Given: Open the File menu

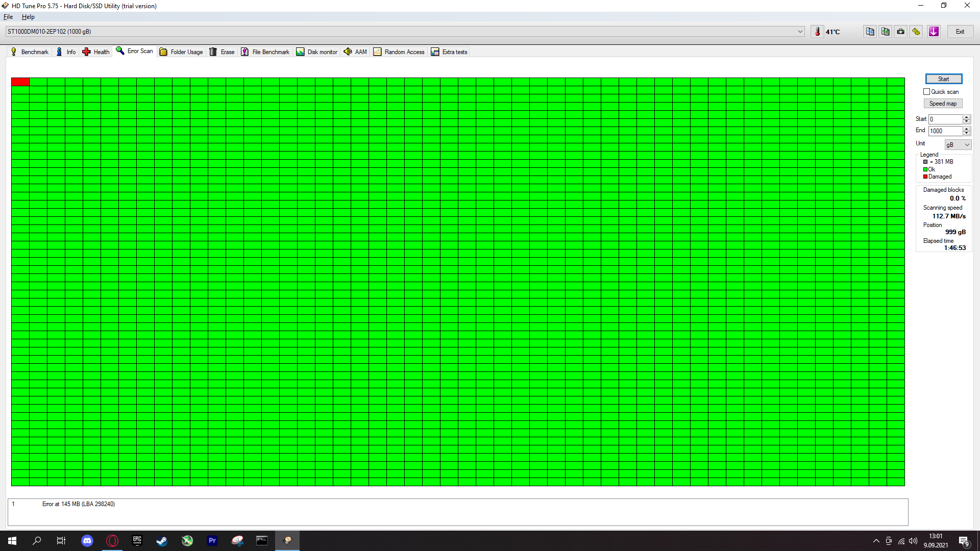Looking at the screenshot, I should click(x=8, y=17).
